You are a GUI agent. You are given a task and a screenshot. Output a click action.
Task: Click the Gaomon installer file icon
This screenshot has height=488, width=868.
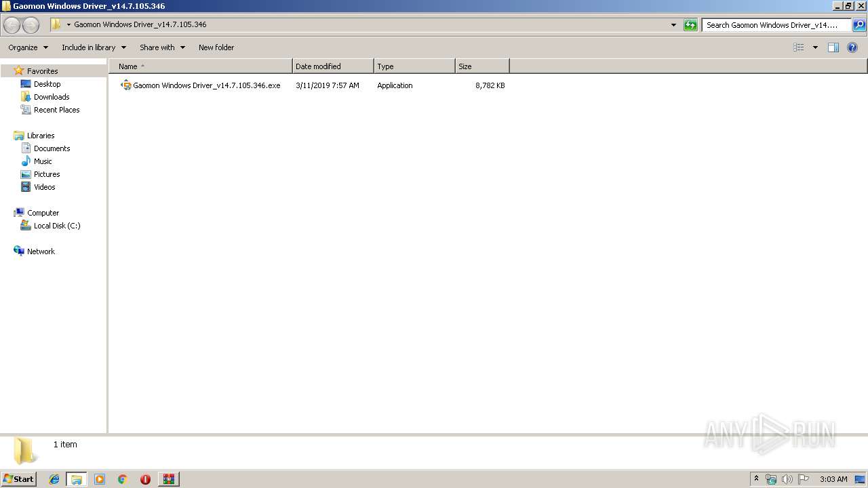tap(126, 85)
